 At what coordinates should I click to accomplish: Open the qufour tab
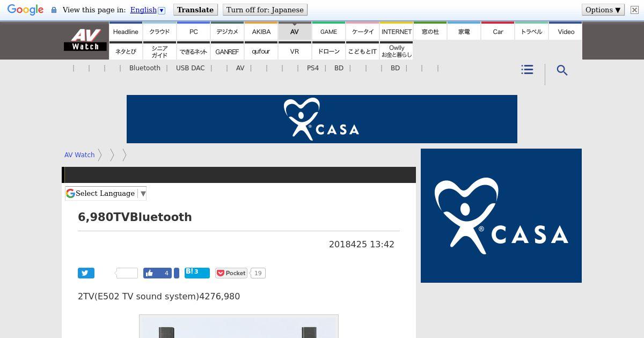pos(261,52)
